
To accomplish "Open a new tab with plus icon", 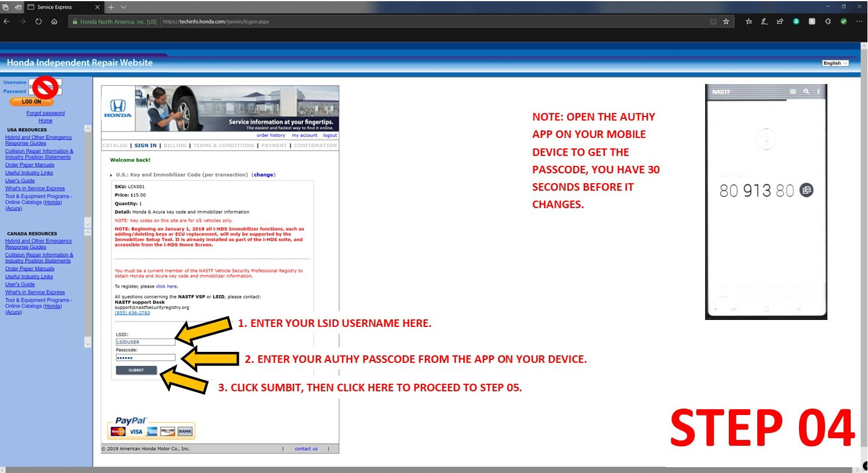I will click(111, 7).
